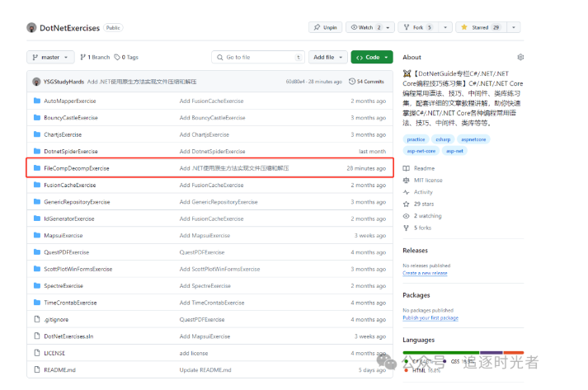Image resolution: width=588 pixels, height=390 pixels.
Task: Fork the repository
Action: pos(418,27)
